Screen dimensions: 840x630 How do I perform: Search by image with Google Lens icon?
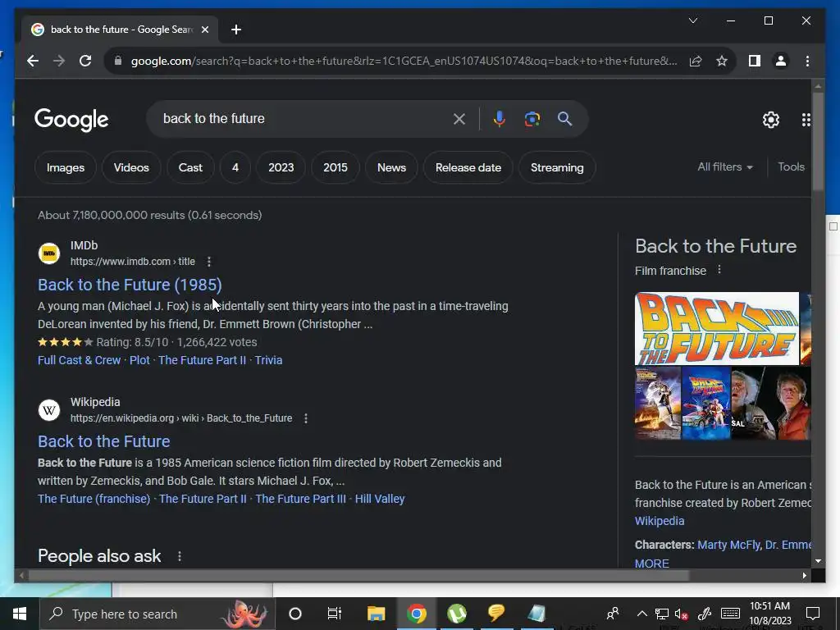[x=532, y=119]
